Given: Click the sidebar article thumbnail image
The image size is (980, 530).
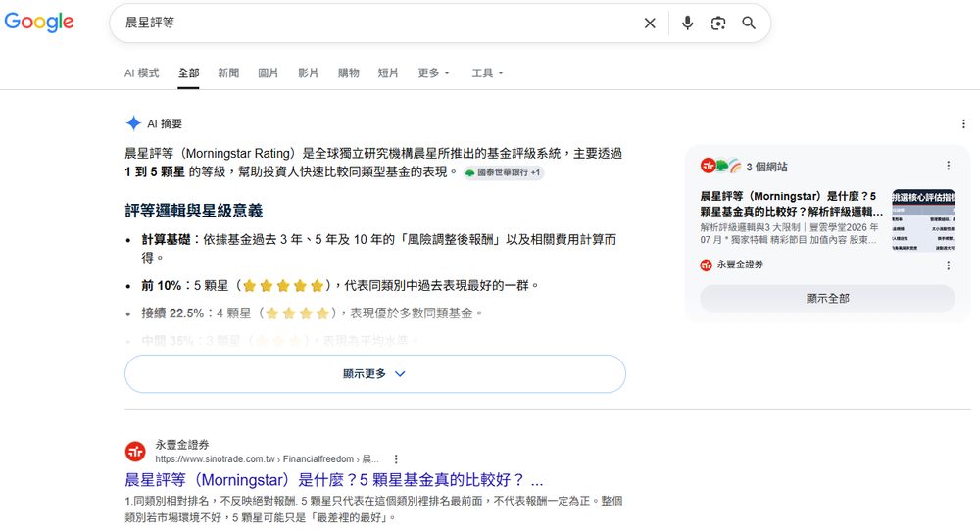Looking at the screenshot, I should [x=923, y=220].
